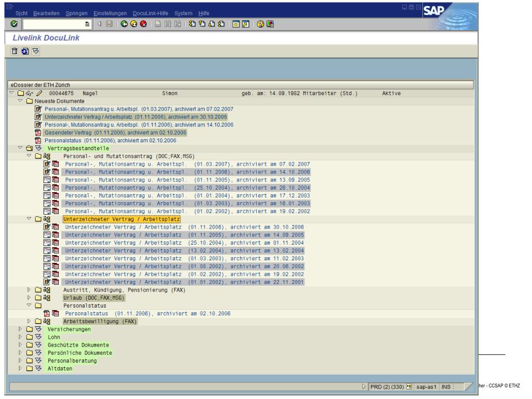Expand the Urlaub (DOC;FAX;MSG) node
The width and height of the screenshot is (532, 399).
coord(29,298)
